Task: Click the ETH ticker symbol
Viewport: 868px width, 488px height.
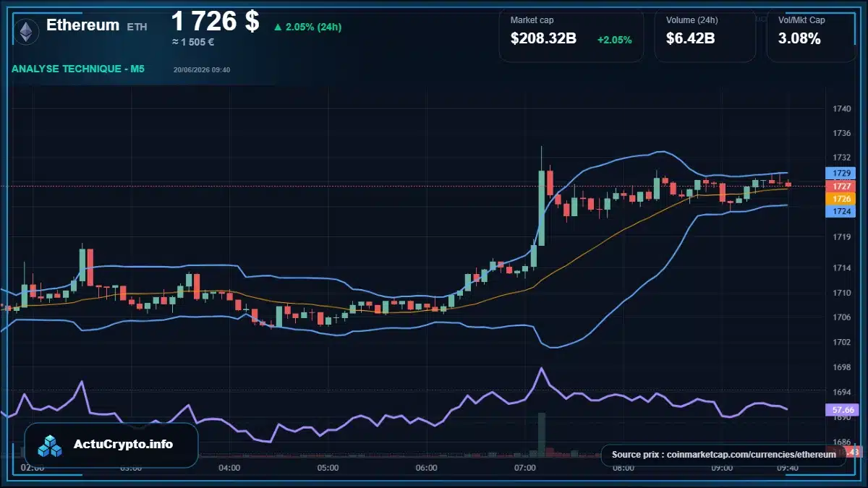Action: click(x=137, y=27)
